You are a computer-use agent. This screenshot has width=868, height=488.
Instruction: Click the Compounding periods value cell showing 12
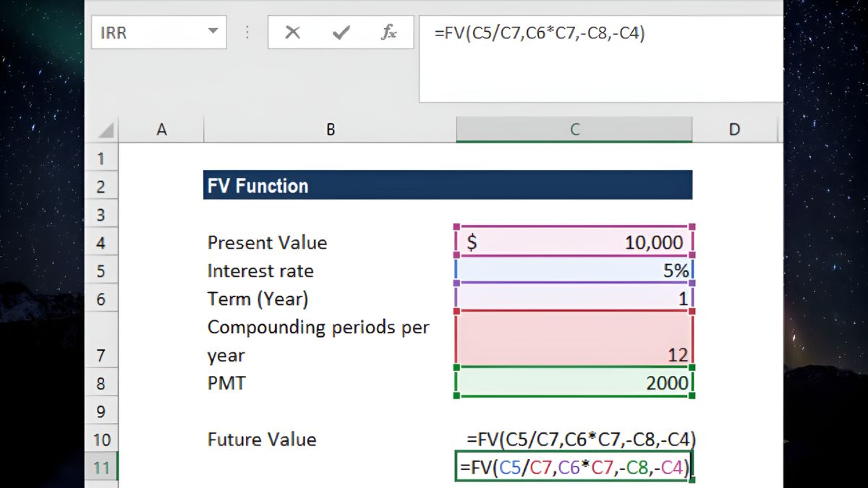[x=574, y=340]
